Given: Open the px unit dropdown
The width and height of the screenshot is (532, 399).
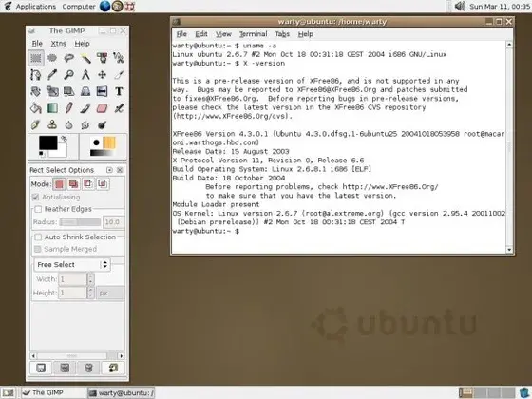Looking at the screenshot, I should point(110,293).
